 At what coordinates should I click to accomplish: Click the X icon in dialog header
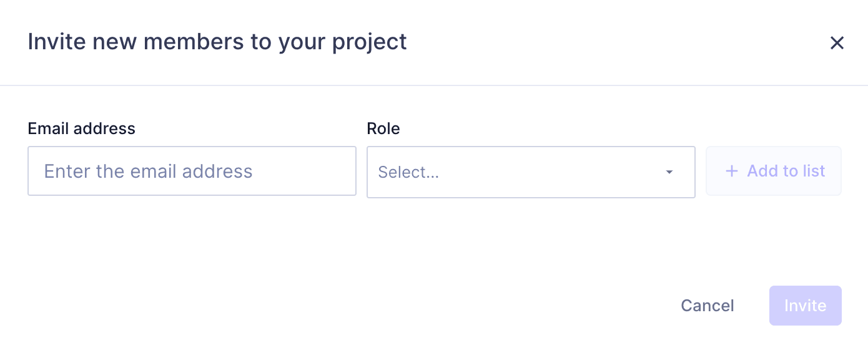click(x=836, y=43)
